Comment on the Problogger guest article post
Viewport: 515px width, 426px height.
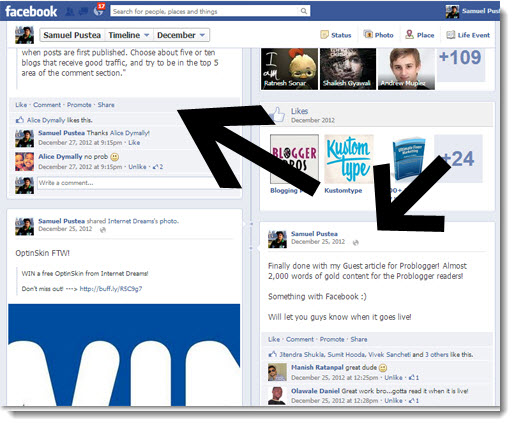point(300,339)
